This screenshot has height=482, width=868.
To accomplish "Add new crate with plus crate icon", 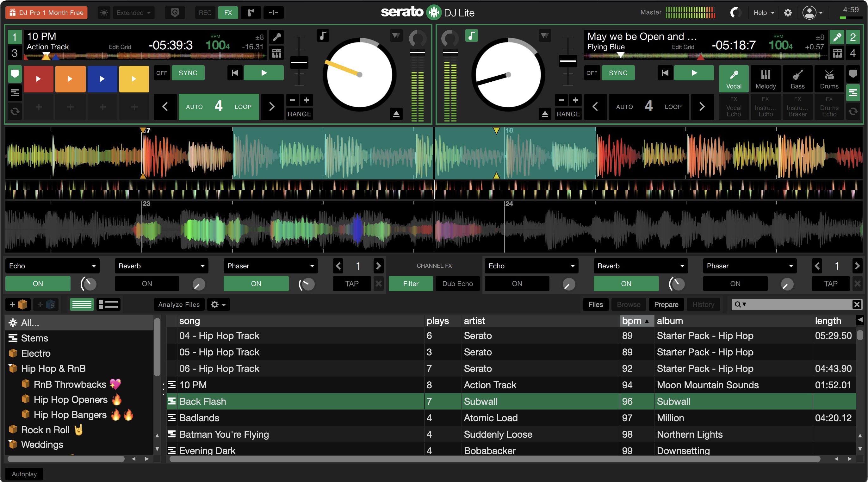I will click(x=18, y=305).
